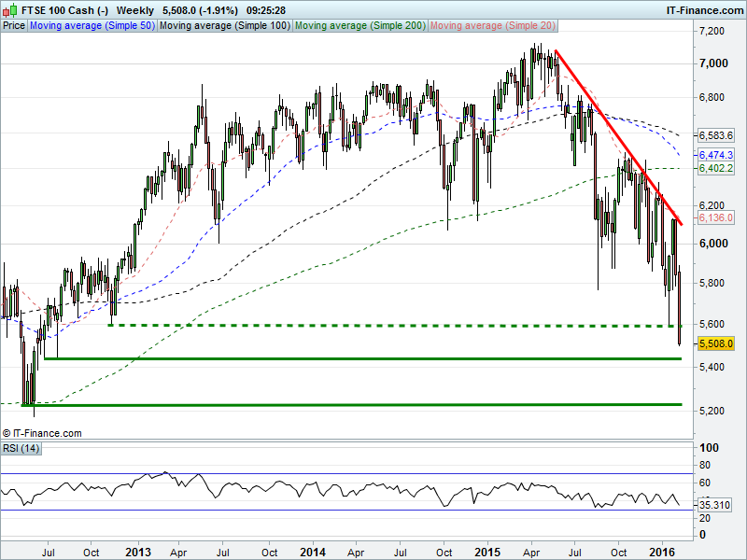Select Moving average (Simple 50) tab
747x560 pixels.
(x=92, y=26)
